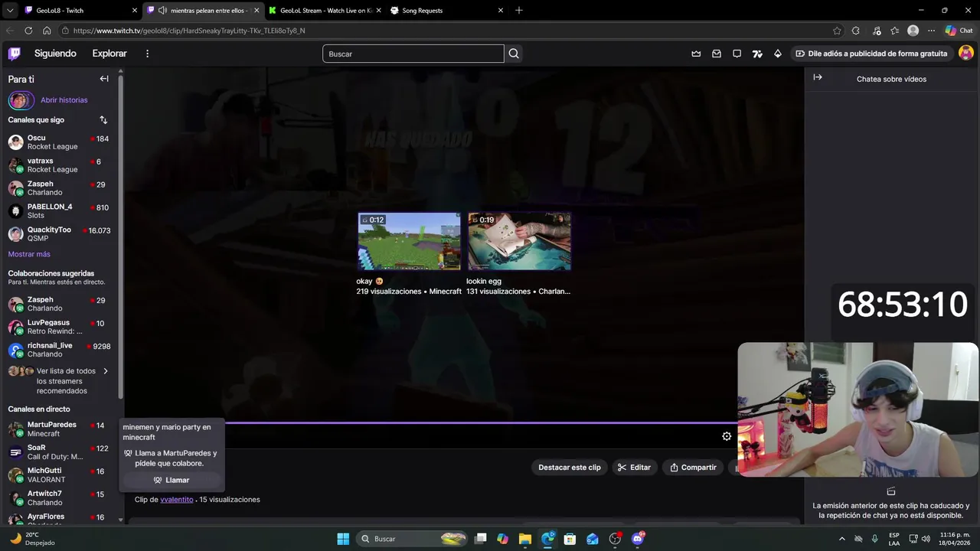980x551 pixels.
Task: Switch to the Song Requests tab
Action: coord(447,11)
